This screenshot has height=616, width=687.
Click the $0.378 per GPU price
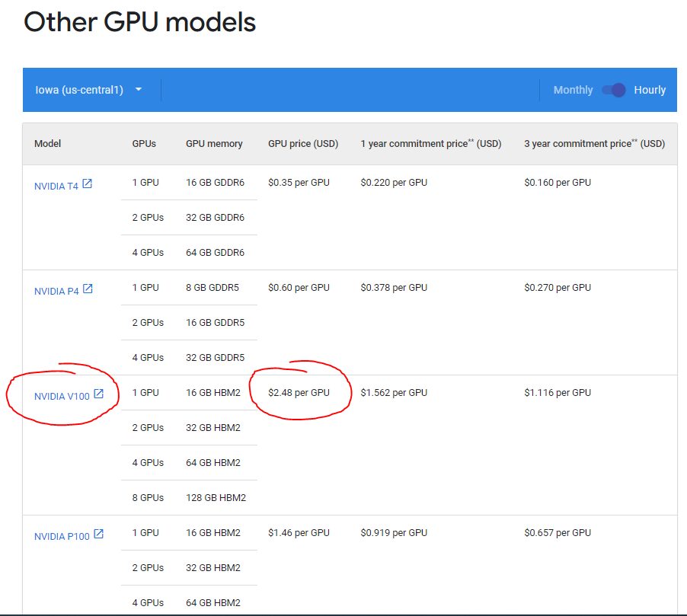pyautogui.click(x=394, y=288)
